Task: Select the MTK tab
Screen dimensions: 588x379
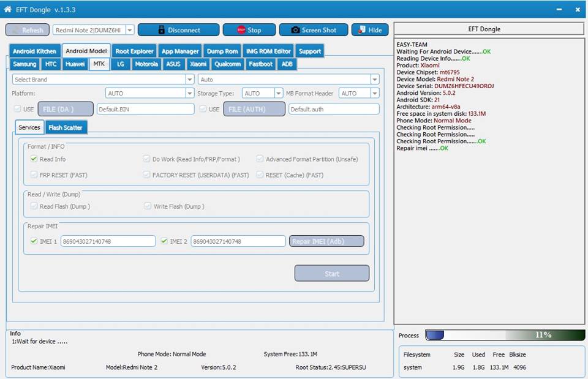Action: tap(99, 64)
